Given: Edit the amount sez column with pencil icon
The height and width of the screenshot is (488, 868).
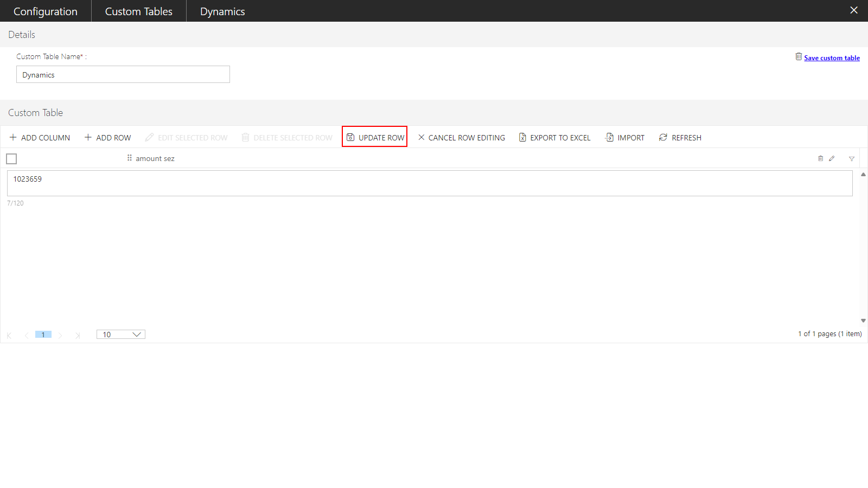Looking at the screenshot, I should [x=832, y=159].
